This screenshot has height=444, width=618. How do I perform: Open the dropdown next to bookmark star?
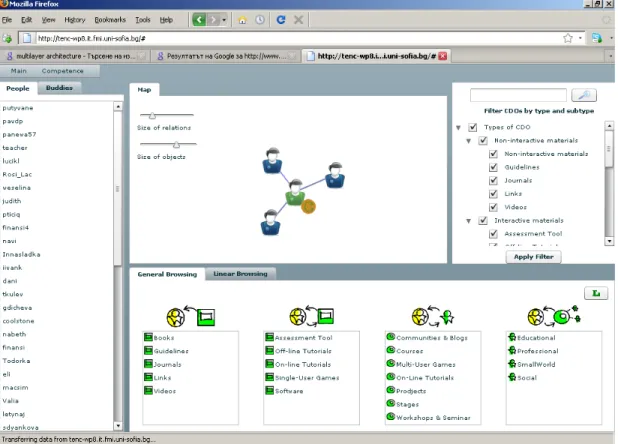coord(580,38)
